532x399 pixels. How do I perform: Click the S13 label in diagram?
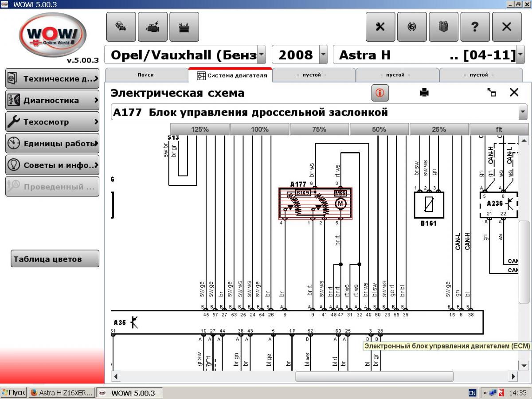tap(173, 138)
